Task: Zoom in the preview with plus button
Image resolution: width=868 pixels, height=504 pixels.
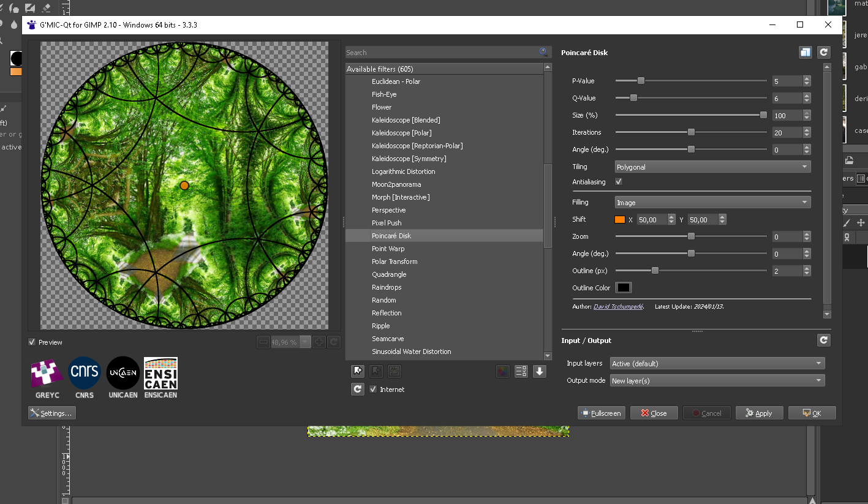Action: point(319,342)
